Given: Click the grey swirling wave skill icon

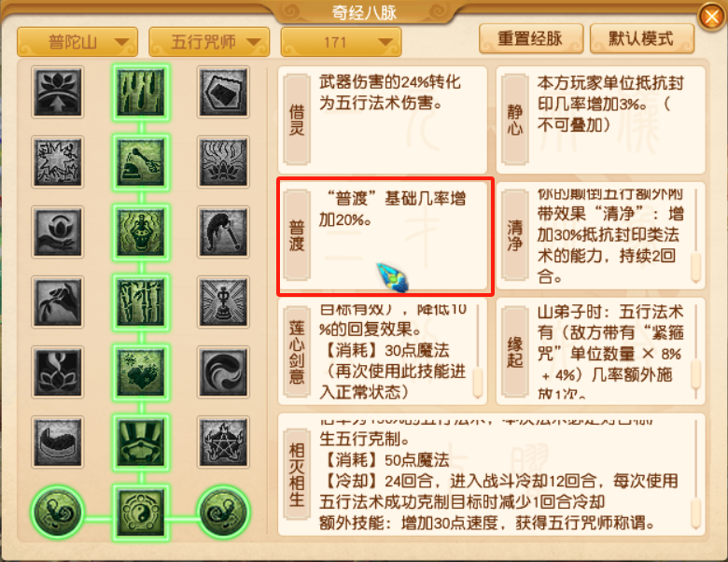Looking at the screenshot, I should (x=223, y=372).
